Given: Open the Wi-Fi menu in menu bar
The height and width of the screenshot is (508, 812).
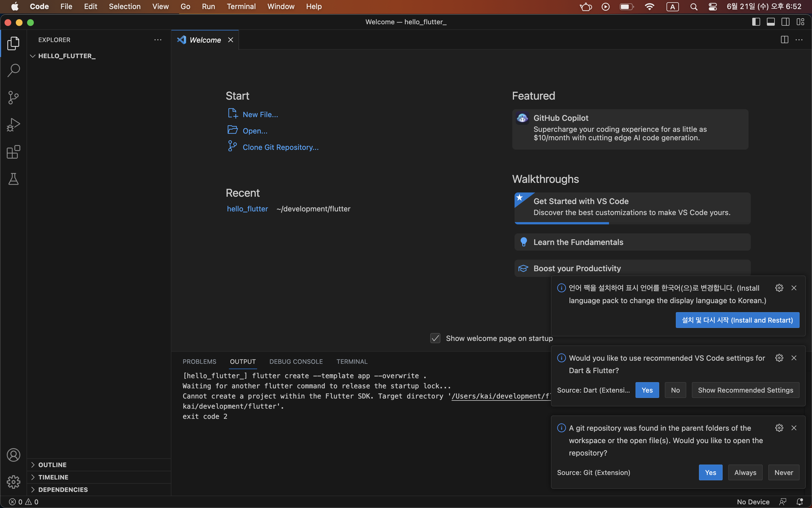Looking at the screenshot, I should point(650,7).
